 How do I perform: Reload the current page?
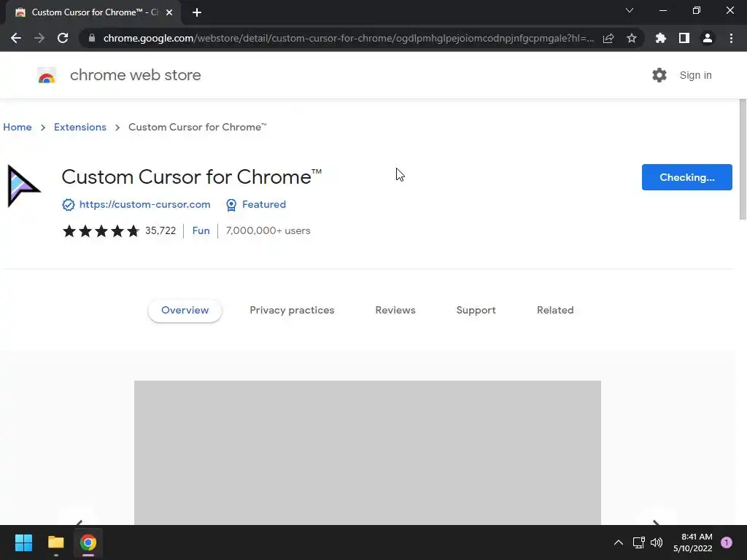click(x=63, y=38)
